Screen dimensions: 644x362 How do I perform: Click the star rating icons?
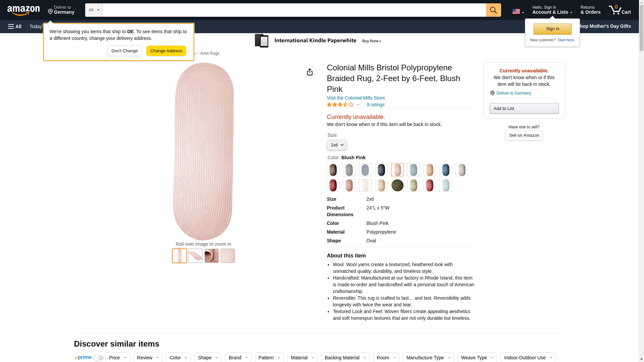point(340,105)
